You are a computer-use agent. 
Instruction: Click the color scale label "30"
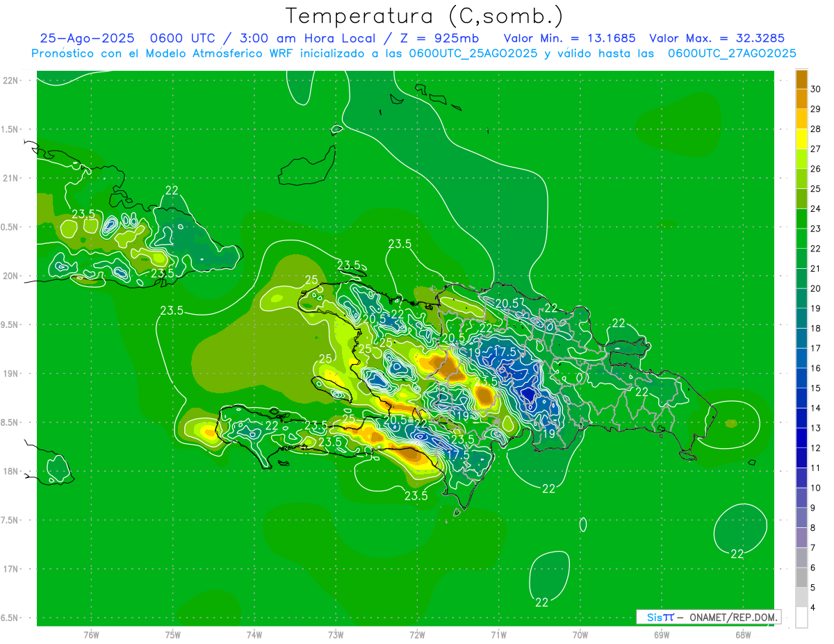[815, 89]
